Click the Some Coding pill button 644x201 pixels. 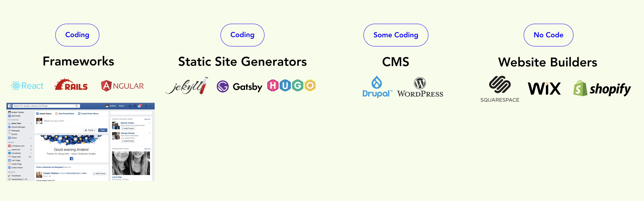[x=396, y=35]
